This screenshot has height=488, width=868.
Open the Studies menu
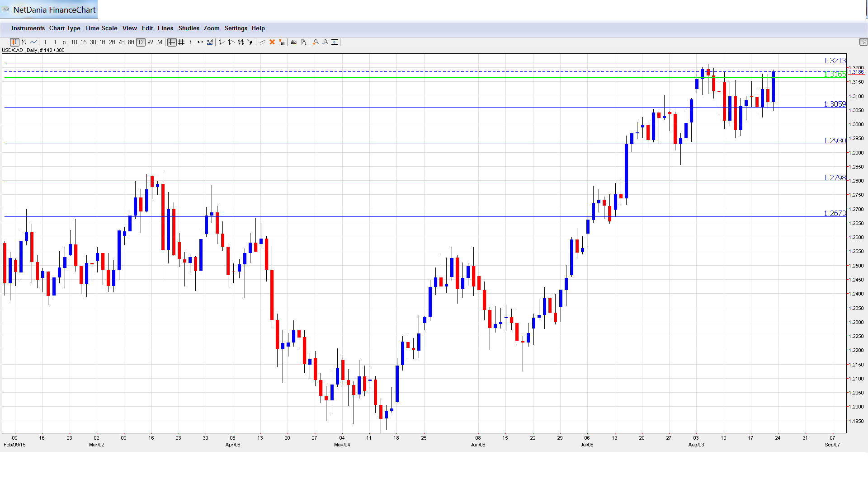tap(189, 28)
